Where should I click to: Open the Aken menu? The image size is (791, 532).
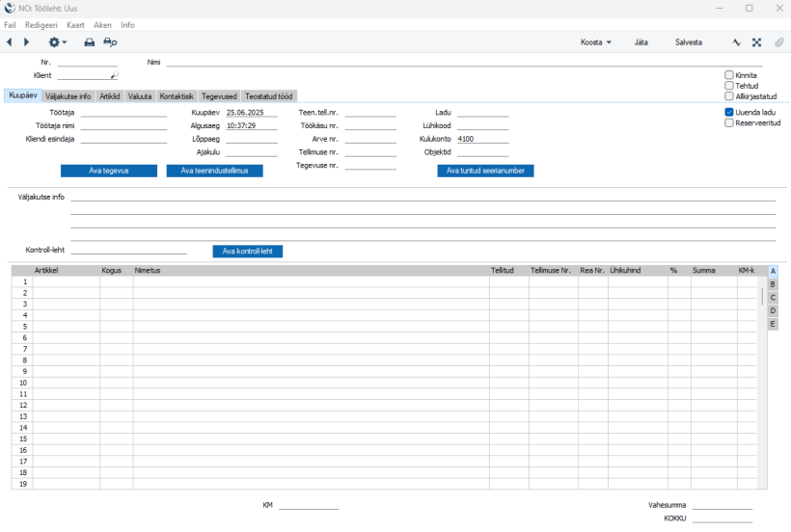point(102,25)
